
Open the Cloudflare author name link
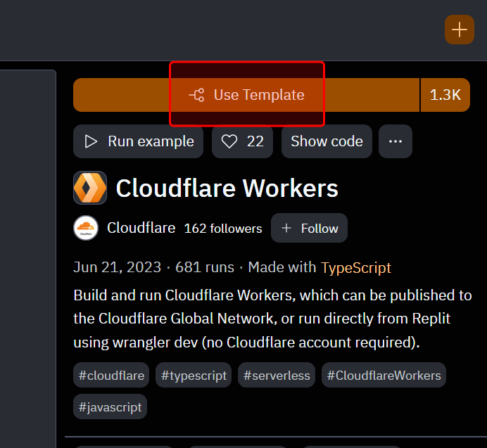(x=141, y=228)
